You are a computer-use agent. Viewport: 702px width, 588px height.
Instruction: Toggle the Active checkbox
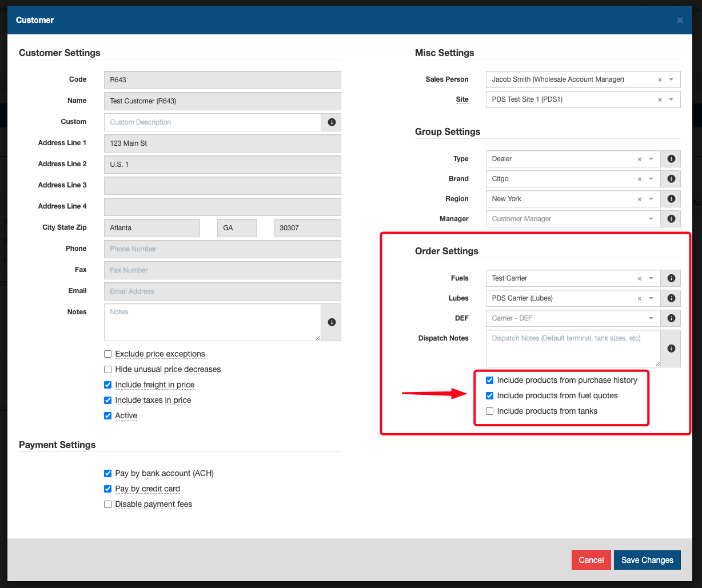click(107, 416)
